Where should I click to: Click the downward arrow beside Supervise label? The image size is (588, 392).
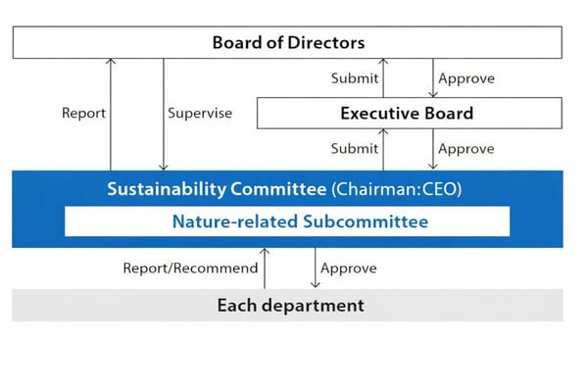pos(165,114)
